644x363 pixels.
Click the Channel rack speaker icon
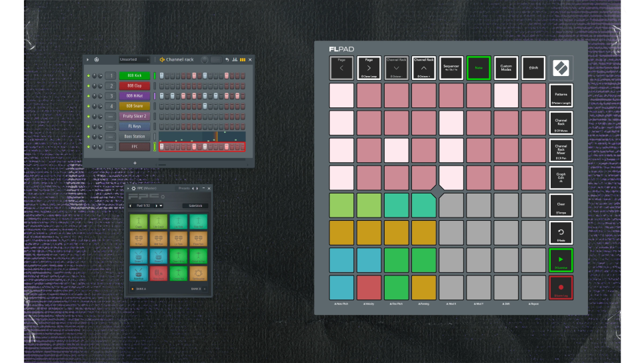162,59
